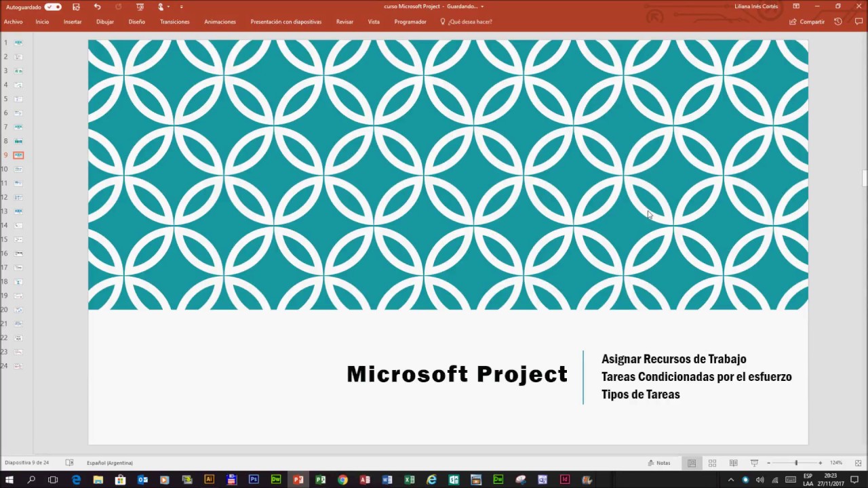Open the Vista tab
The image size is (868, 488).
pyautogui.click(x=374, y=22)
